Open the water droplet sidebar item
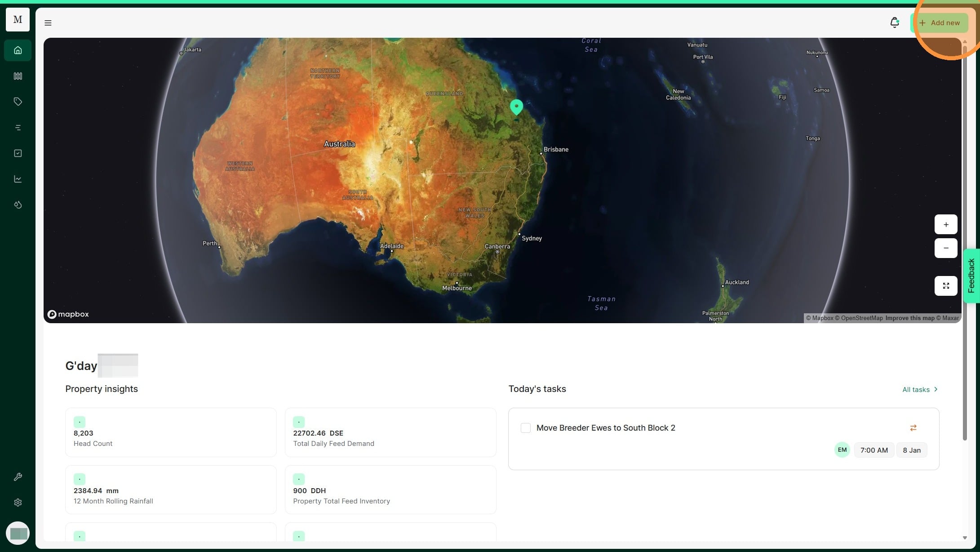 point(18,205)
